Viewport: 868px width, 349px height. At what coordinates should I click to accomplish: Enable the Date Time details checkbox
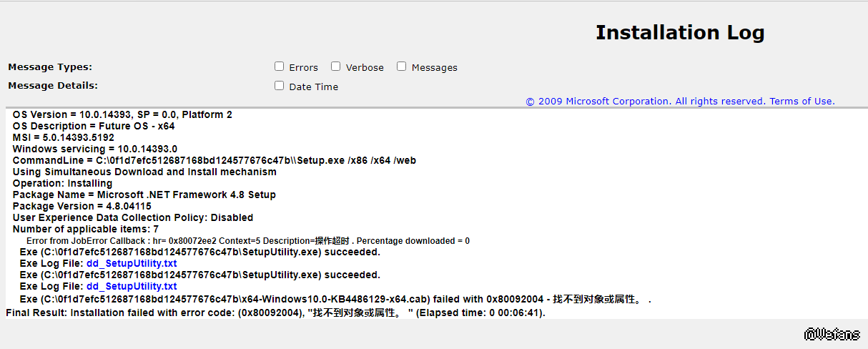click(280, 86)
